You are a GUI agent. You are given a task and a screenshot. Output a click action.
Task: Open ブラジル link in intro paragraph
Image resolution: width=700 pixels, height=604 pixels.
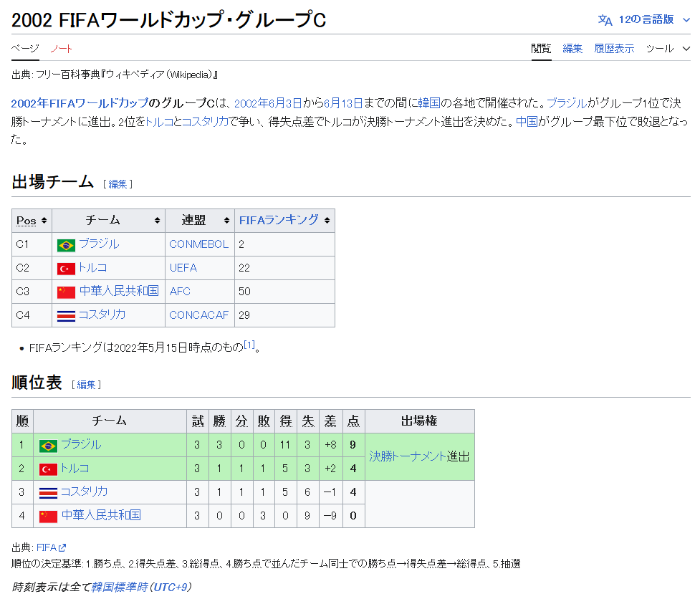pyautogui.click(x=567, y=104)
